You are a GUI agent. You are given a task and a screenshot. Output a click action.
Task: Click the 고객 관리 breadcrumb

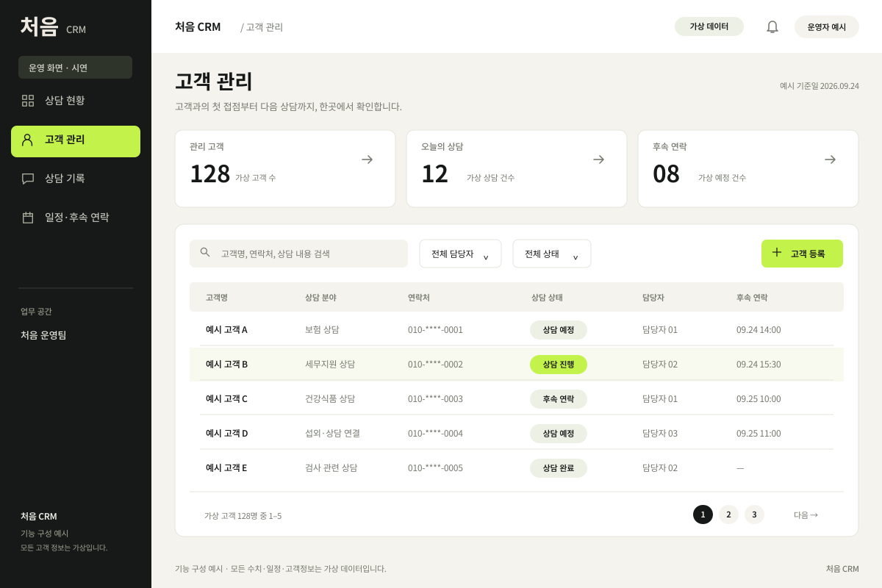(265, 27)
